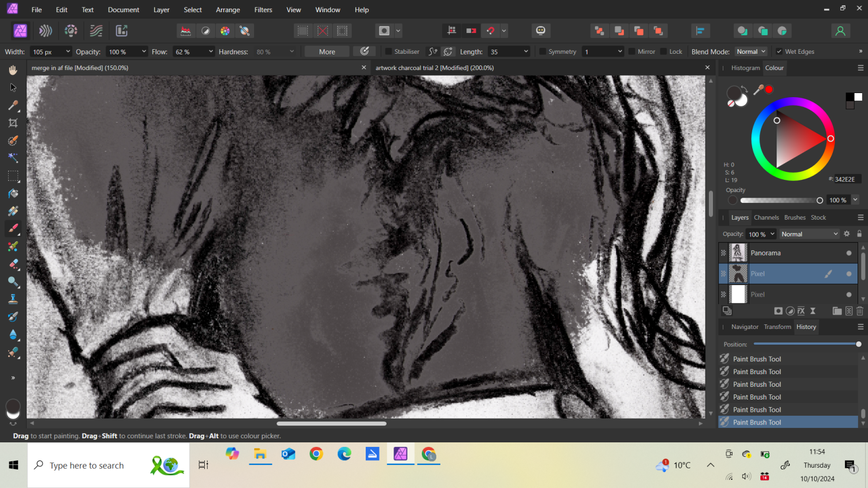Add a new pixel layer from Layers panel
The width and height of the screenshot is (868, 488).
click(848, 310)
